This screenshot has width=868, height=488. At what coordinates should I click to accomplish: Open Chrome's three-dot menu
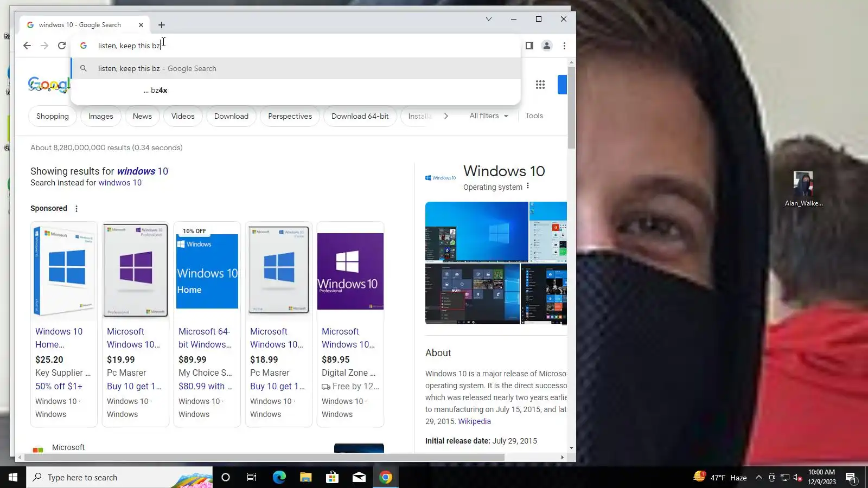[x=564, y=46]
